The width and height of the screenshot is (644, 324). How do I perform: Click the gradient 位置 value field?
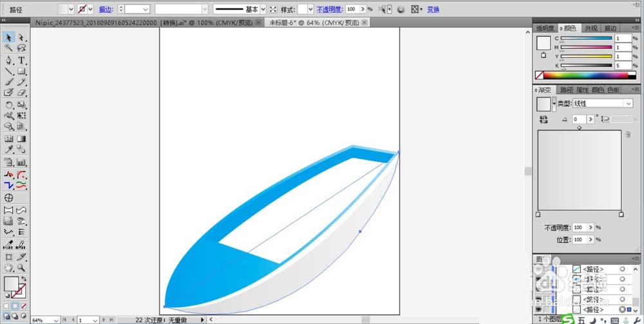click(579, 239)
